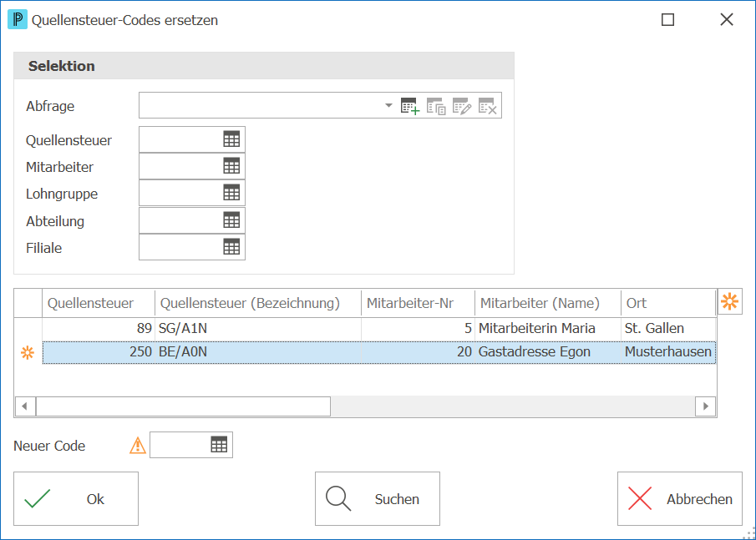Click the Abbrechen button
This screenshot has height=540, width=756.
click(680, 498)
